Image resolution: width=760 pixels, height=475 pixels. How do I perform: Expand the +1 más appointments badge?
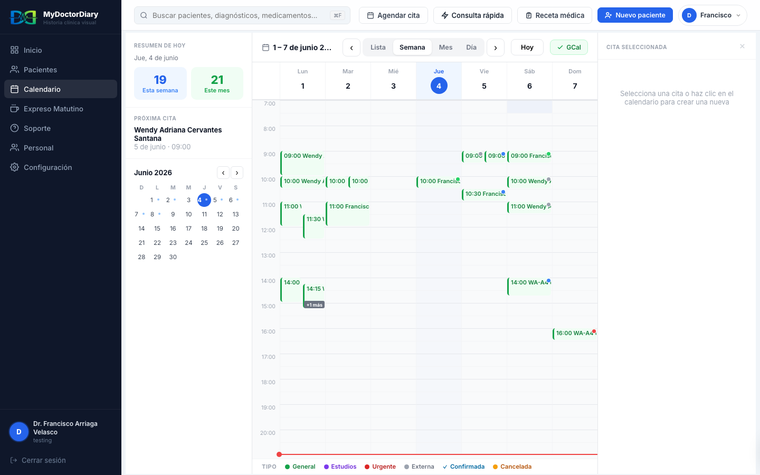[x=314, y=305]
